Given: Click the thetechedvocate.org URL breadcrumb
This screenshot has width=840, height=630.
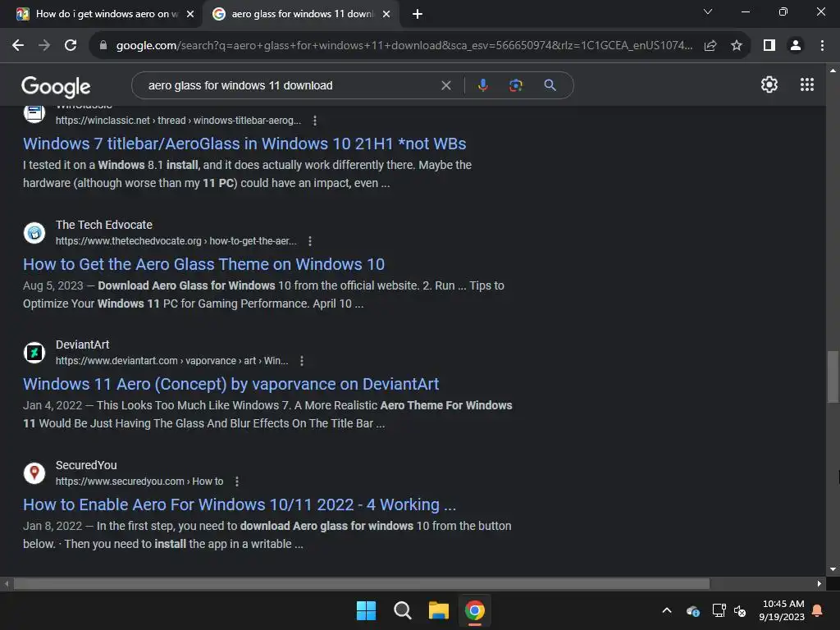Looking at the screenshot, I should coord(176,241).
